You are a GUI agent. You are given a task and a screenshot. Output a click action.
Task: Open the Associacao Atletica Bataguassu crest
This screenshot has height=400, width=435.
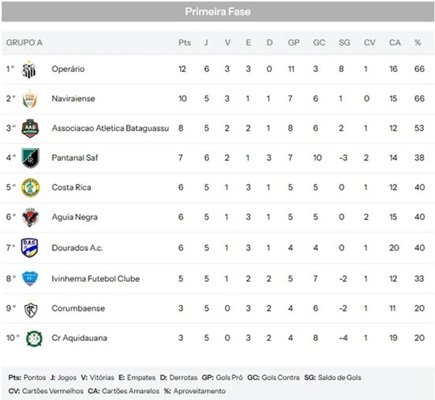click(x=30, y=128)
